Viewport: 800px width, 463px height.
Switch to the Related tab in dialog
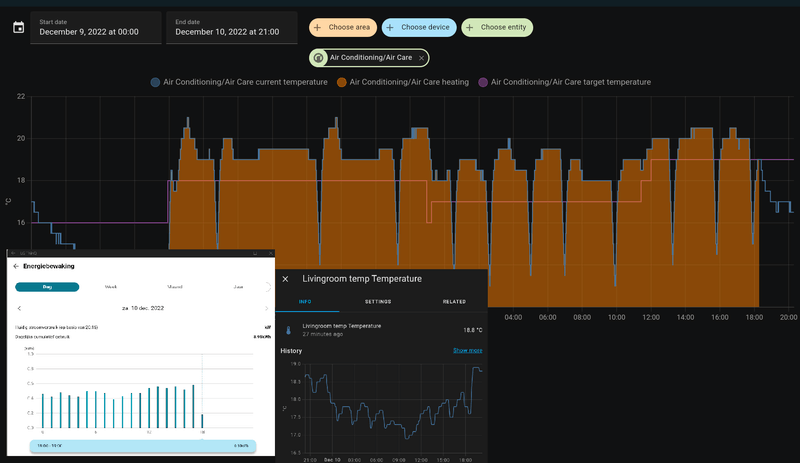[454, 301]
